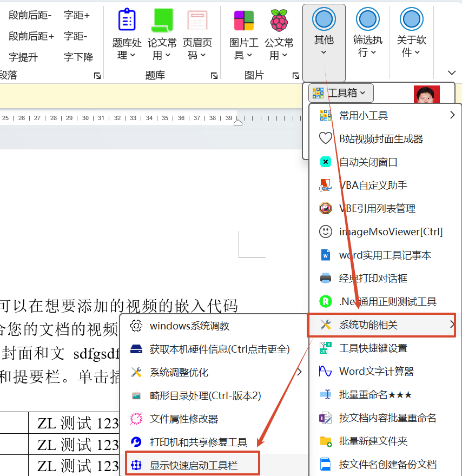Collapse the ribbon with the chevron

(x=452, y=72)
